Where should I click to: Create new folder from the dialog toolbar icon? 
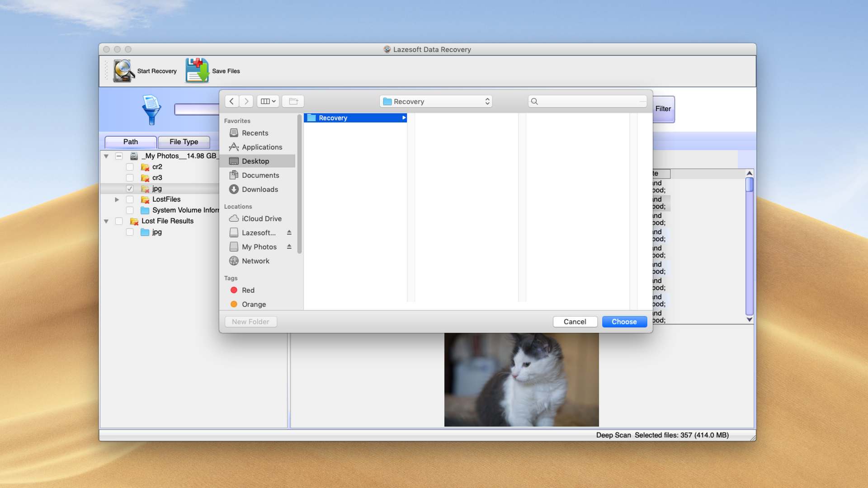tap(293, 101)
